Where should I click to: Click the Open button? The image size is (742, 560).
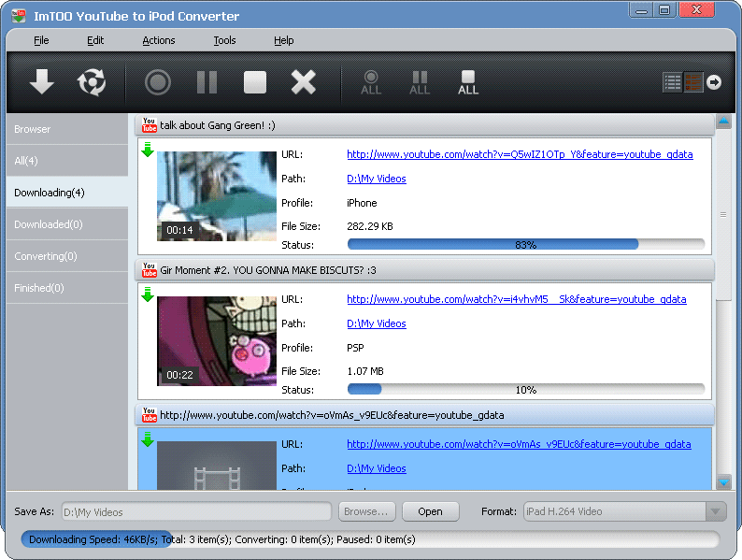(x=430, y=511)
